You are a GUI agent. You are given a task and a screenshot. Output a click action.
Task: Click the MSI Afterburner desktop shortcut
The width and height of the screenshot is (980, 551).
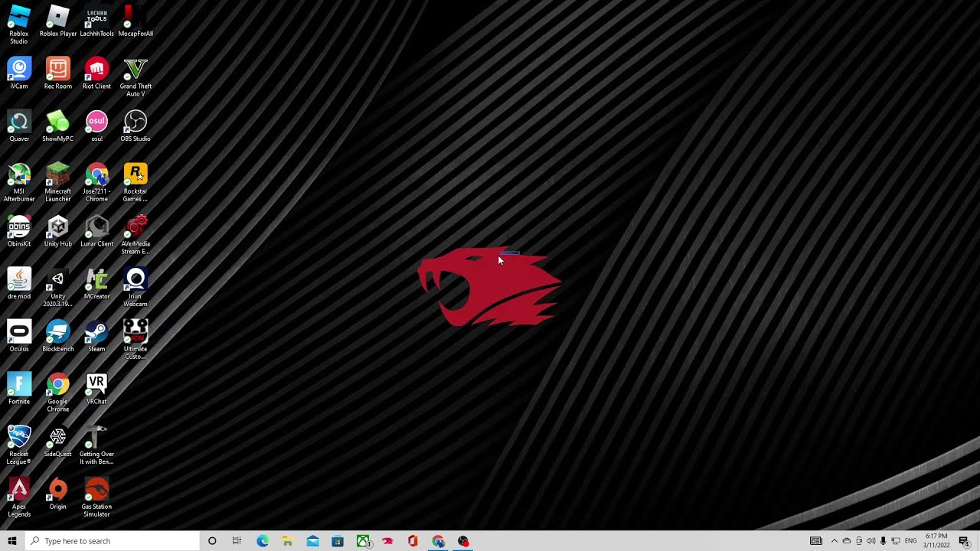[19, 183]
